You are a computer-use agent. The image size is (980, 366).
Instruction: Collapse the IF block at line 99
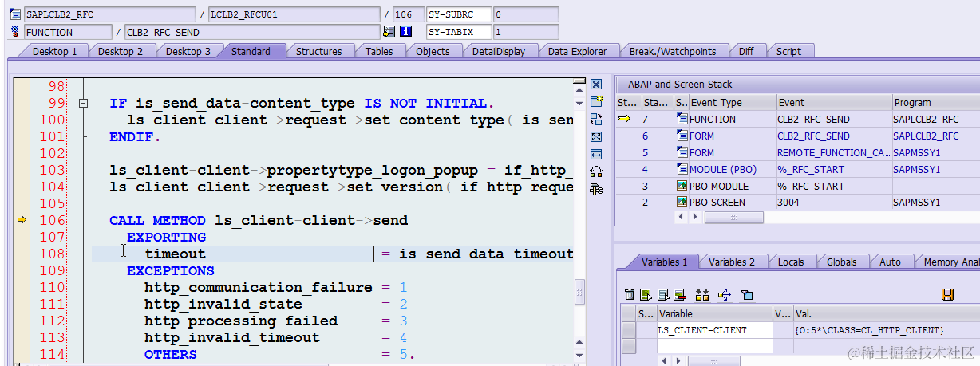coord(83,104)
